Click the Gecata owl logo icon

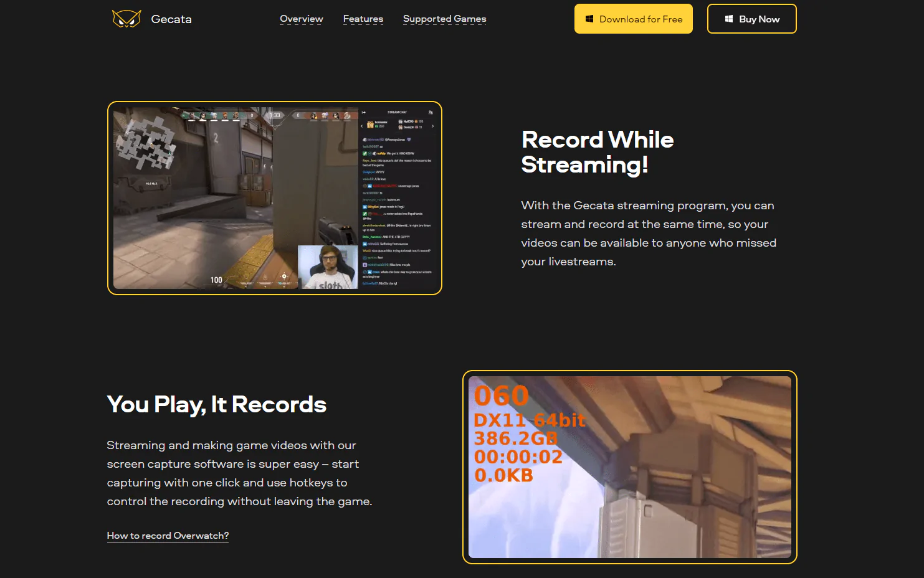[126, 19]
